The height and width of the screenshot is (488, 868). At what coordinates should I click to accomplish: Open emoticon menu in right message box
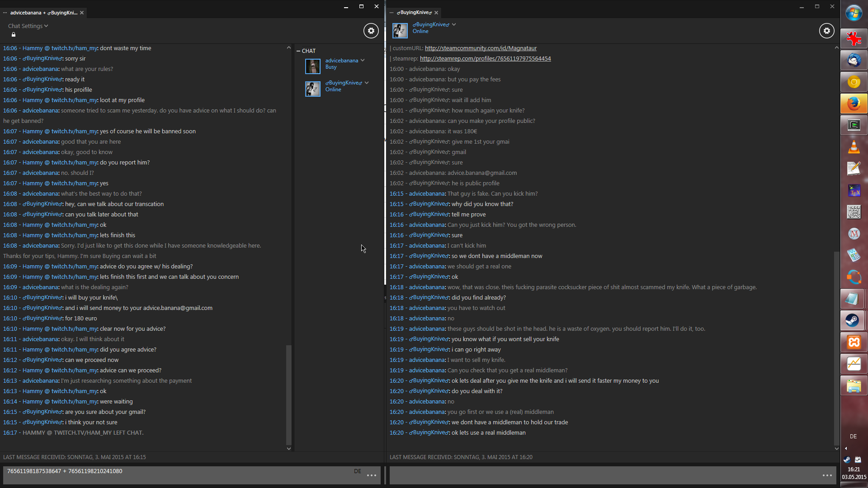pyautogui.click(x=827, y=475)
